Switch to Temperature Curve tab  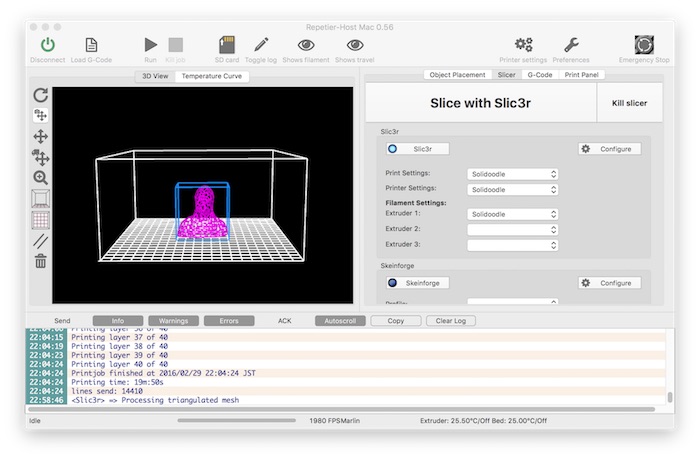212,76
